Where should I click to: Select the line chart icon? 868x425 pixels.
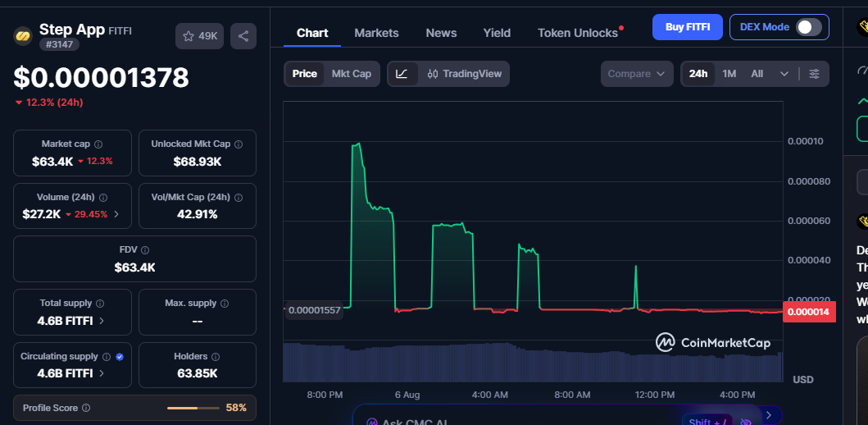click(402, 74)
